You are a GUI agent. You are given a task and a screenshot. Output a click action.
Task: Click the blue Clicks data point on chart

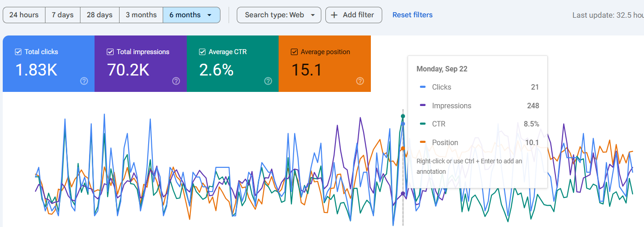(403, 124)
